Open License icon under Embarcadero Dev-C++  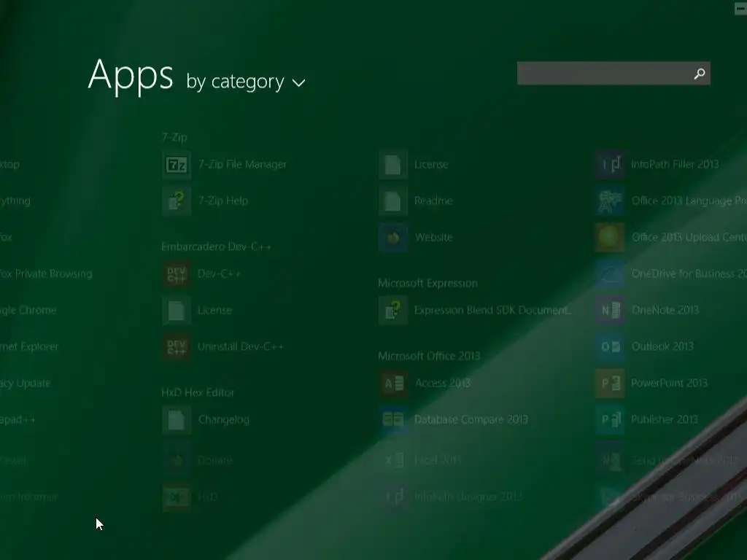(x=177, y=311)
